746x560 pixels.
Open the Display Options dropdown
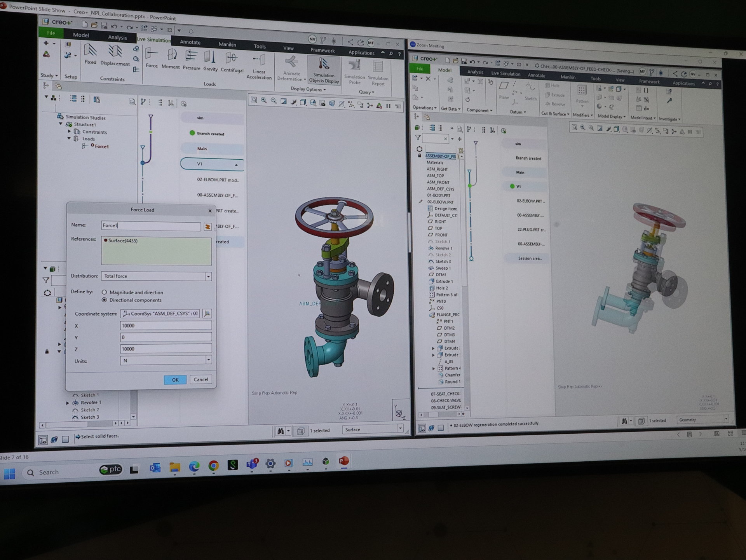308,89
